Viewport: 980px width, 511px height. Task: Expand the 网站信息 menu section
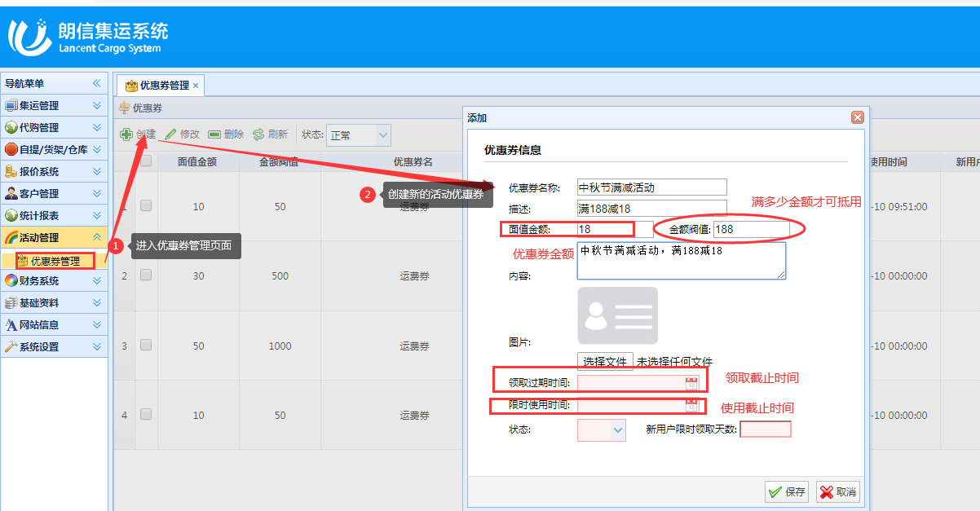[x=97, y=324]
